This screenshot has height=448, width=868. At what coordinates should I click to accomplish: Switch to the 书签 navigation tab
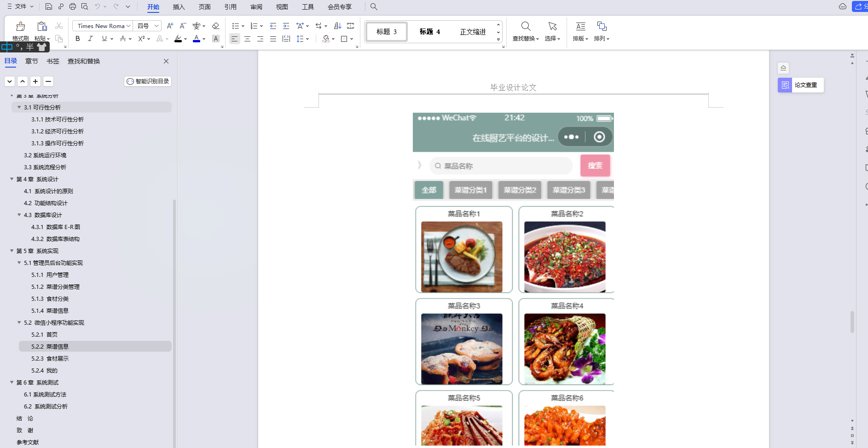click(x=53, y=61)
